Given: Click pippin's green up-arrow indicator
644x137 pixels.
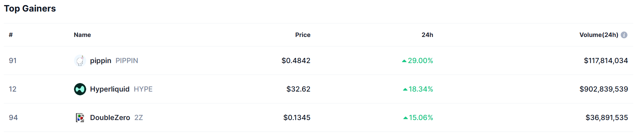Looking at the screenshot, I should pyautogui.click(x=404, y=61).
